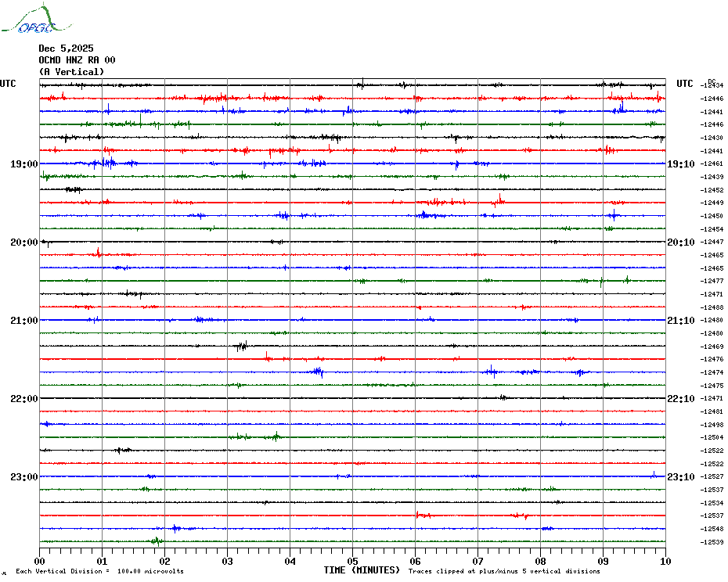Click 'Each Vertical Division = 100.00 microvolts' note

click(100, 571)
